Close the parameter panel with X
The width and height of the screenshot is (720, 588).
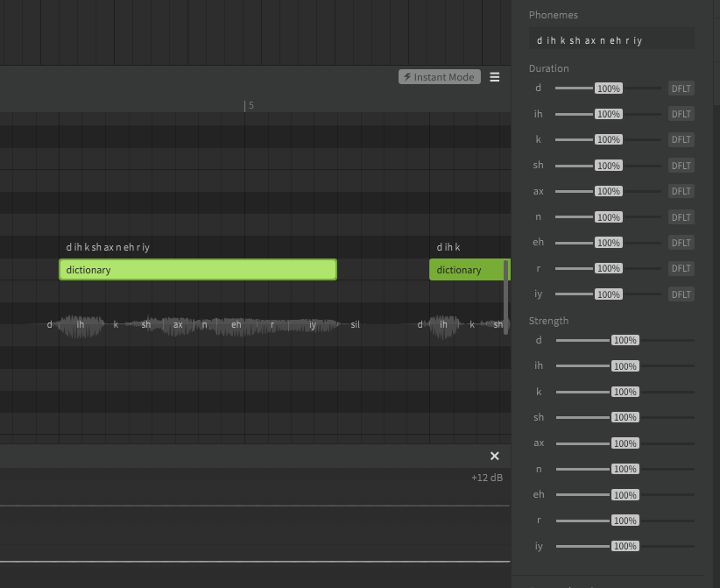pos(494,457)
